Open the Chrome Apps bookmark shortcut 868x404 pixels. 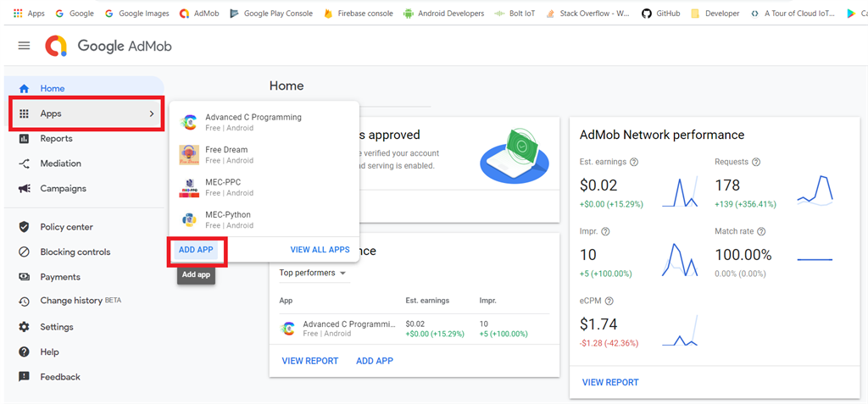[x=29, y=14]
